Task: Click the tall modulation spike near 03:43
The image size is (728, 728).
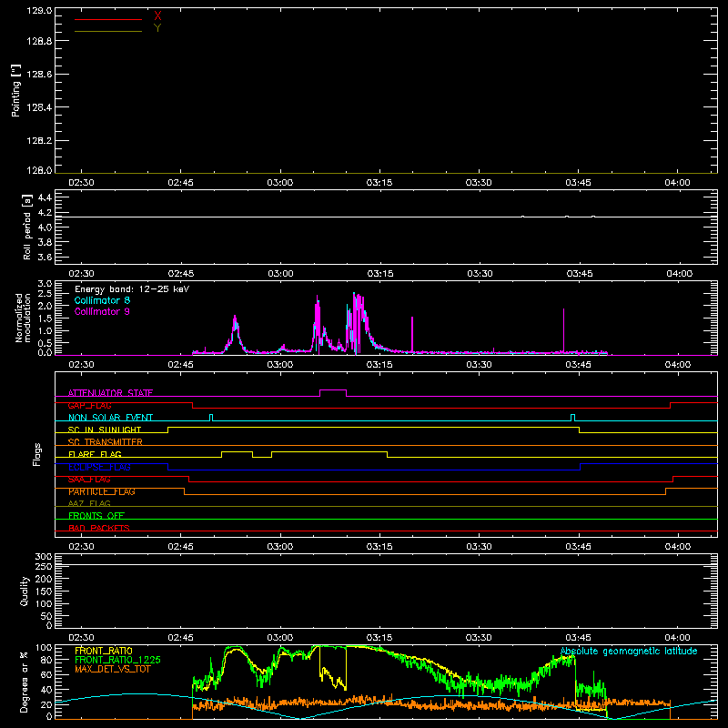Action: click(x=563, y=330)
